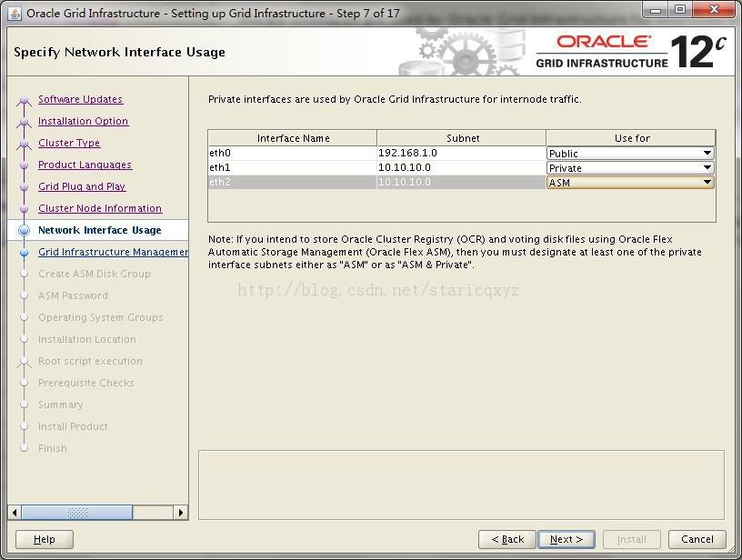Go to Grid Plug and Play step
The height and width of the screenshot is (560, 742).
pyautogui.click(x=82, y=186)
